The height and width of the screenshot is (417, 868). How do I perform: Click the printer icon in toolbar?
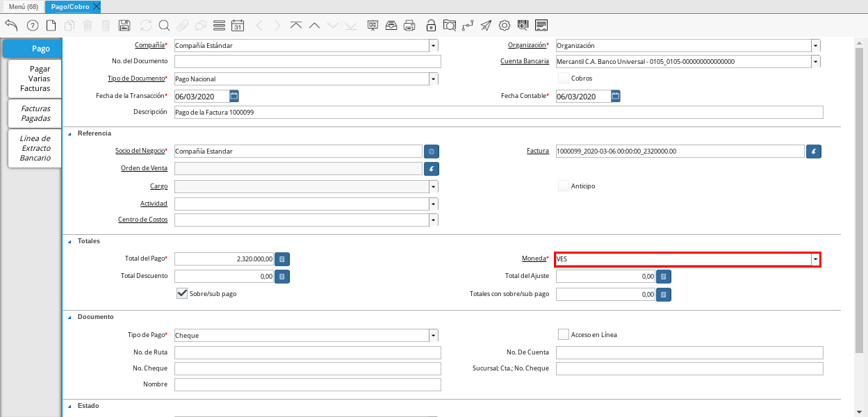(410, 26)
